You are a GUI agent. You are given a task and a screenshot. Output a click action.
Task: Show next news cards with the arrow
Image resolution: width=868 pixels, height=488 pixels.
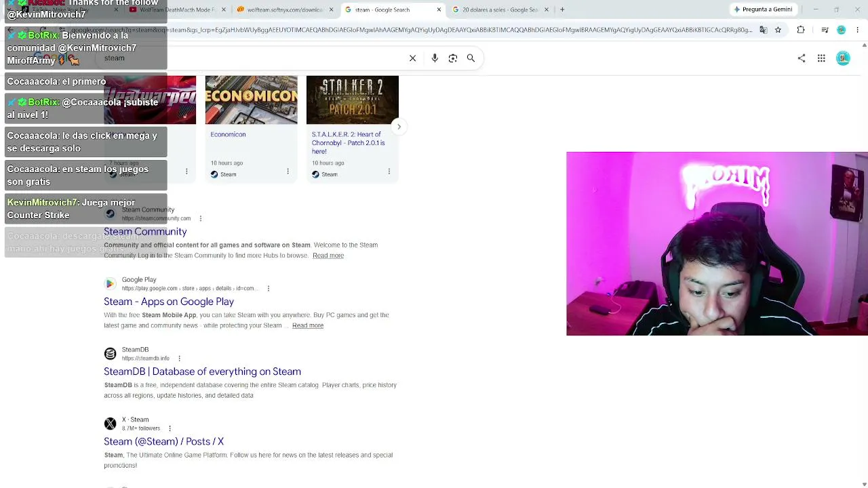(x=399, y=127)
